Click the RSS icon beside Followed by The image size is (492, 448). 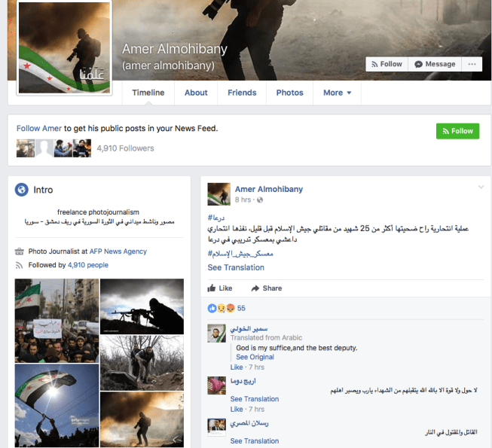[20, 265]
